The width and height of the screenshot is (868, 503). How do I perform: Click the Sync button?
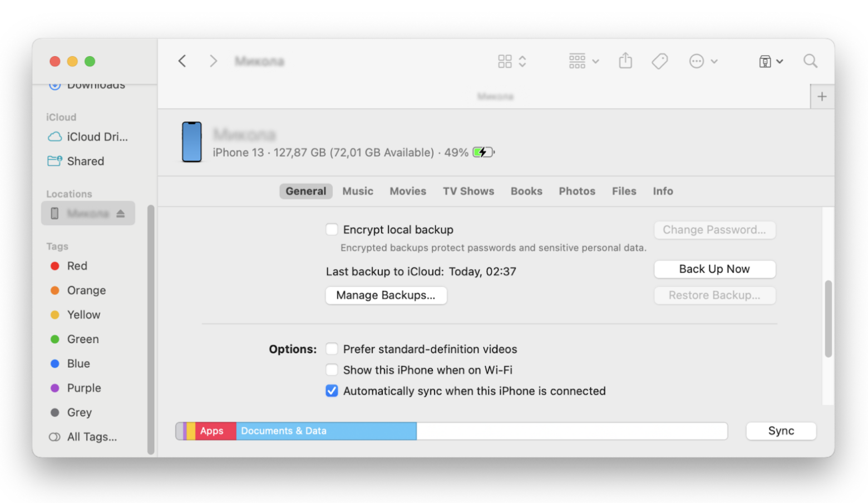781,431
